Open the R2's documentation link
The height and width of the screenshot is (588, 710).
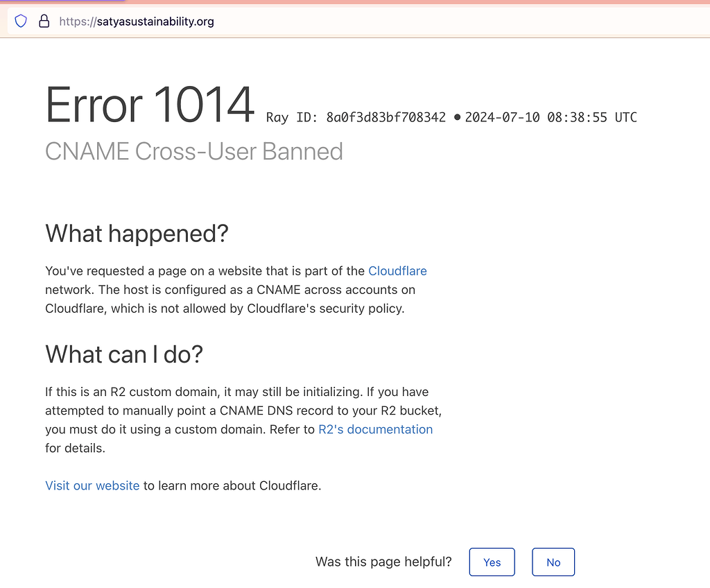click(375, 429)
